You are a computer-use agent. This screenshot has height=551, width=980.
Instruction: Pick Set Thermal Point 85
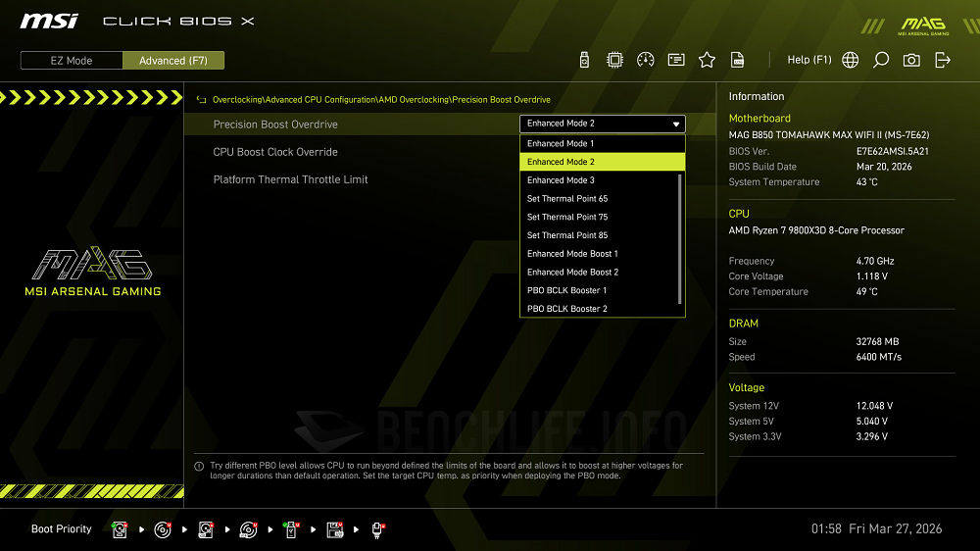pos(600,235)
